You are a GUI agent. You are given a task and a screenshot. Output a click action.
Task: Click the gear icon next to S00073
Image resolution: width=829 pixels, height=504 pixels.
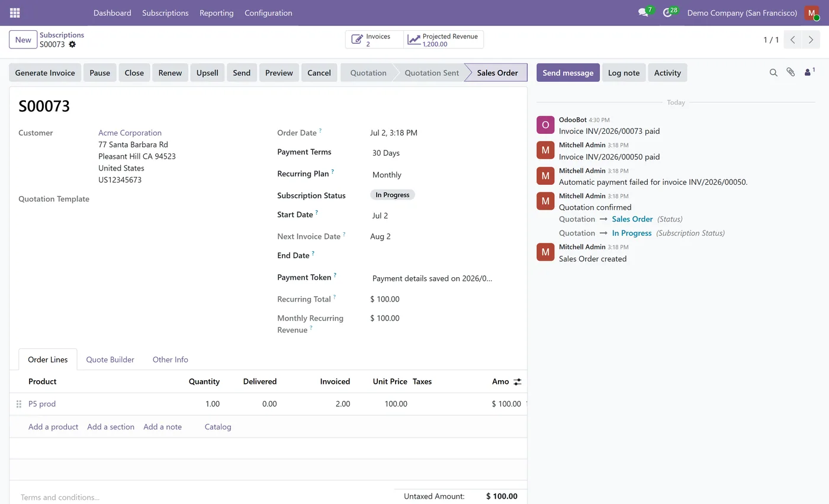click(x=72, y=44)
